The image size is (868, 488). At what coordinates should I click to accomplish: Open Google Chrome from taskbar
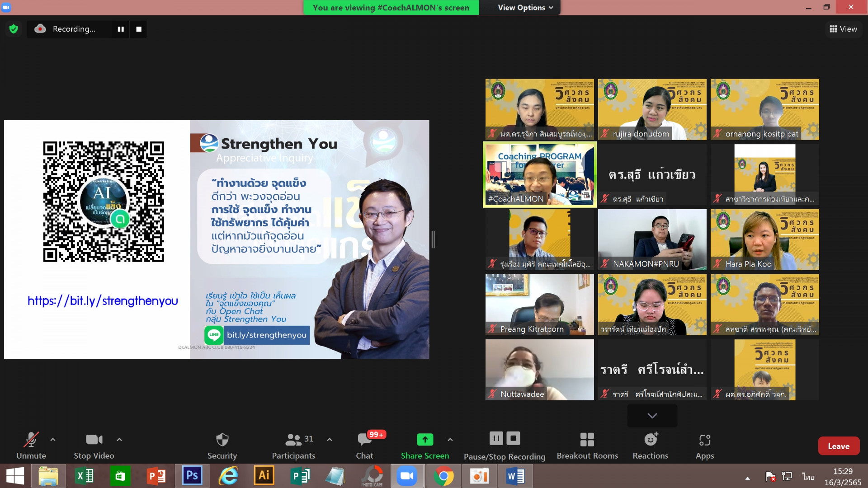[x=443, y=476]
